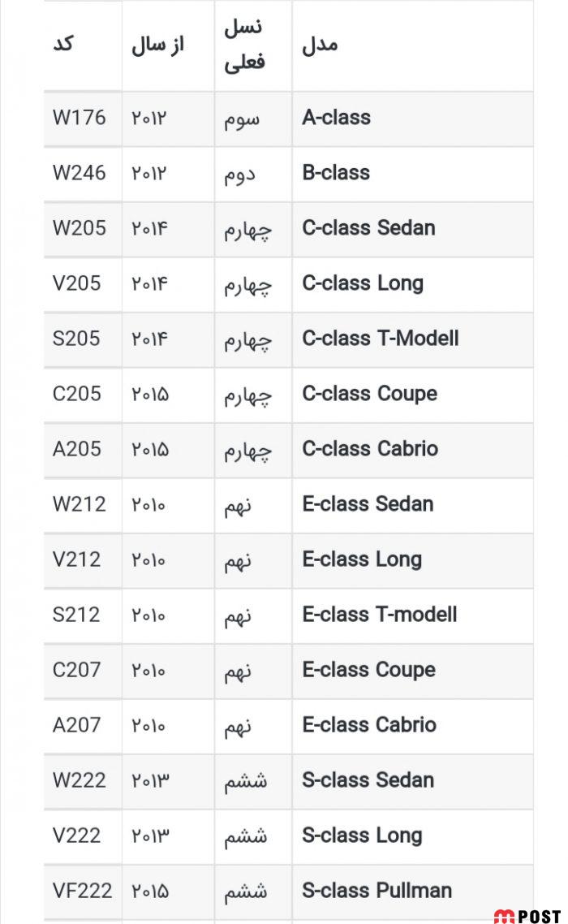Screen dimensions: 568x924
Task: Click the W246 code cell
Action: pyautogui.click(x=80, y=173)
